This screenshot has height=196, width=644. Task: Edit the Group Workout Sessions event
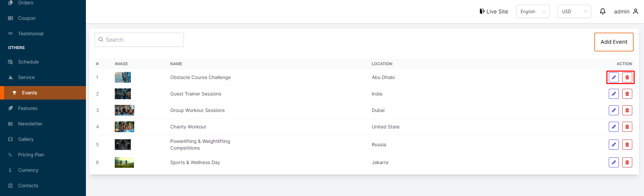(x=613, y=110)
